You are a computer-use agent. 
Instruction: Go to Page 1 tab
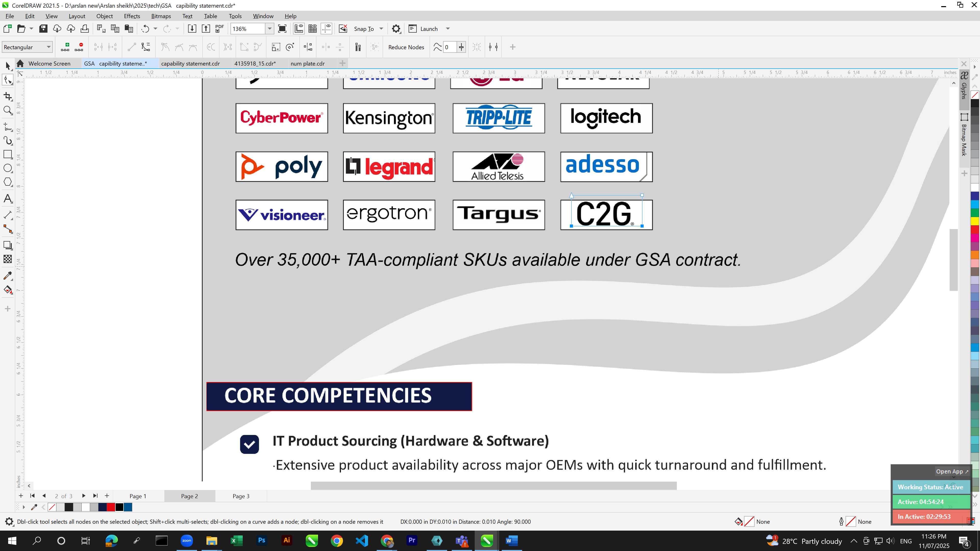pos(138,496)
